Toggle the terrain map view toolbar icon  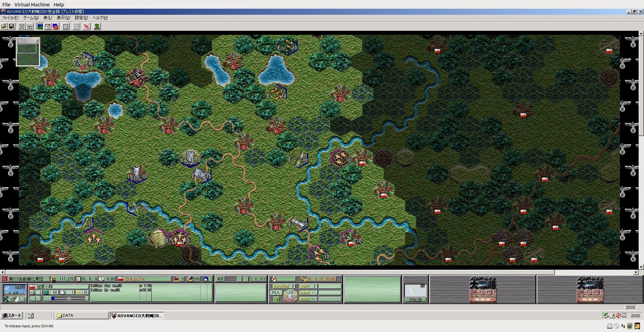(x=40, y=26)
